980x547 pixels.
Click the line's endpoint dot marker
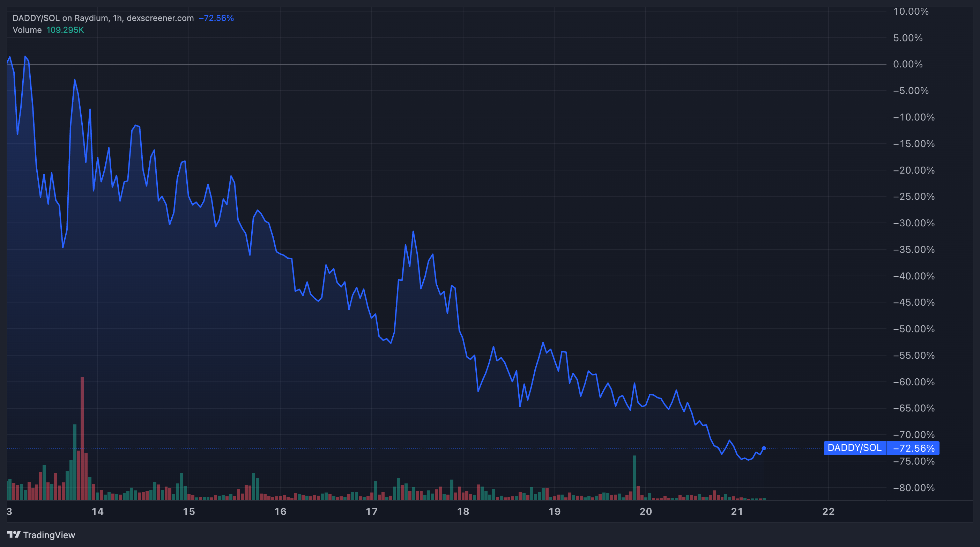point(764,448)
